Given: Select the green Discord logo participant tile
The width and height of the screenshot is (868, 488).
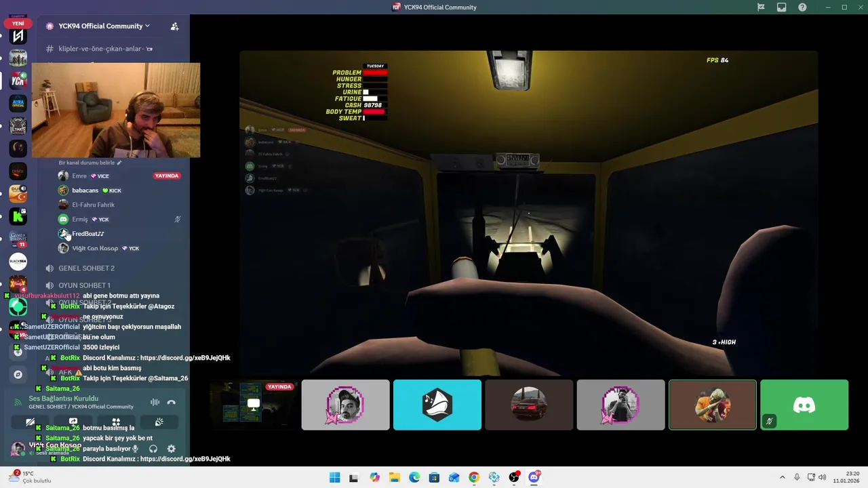Looking at the screenshot, I should point(804,405).
